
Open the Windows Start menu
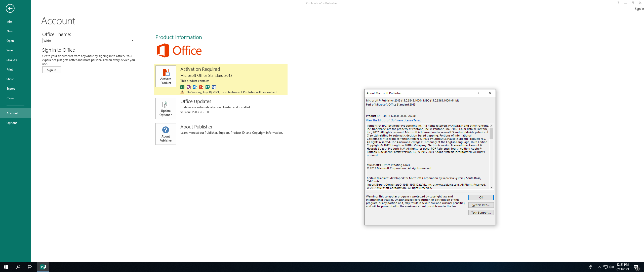[6, 267]
